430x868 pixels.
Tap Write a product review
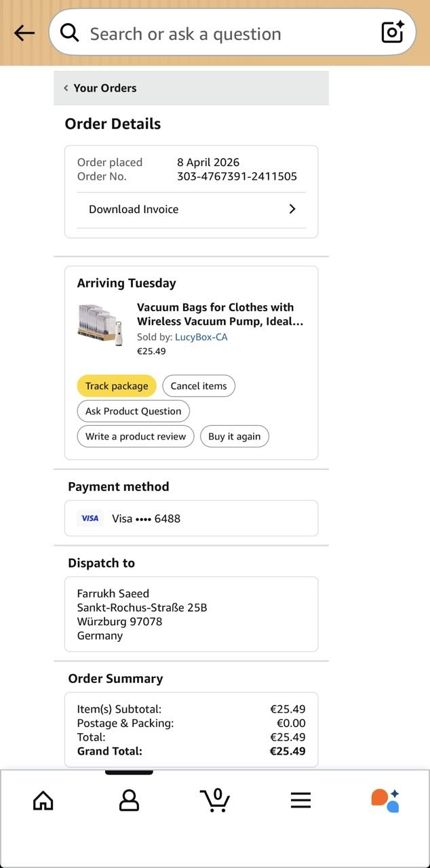coord(136,437)
